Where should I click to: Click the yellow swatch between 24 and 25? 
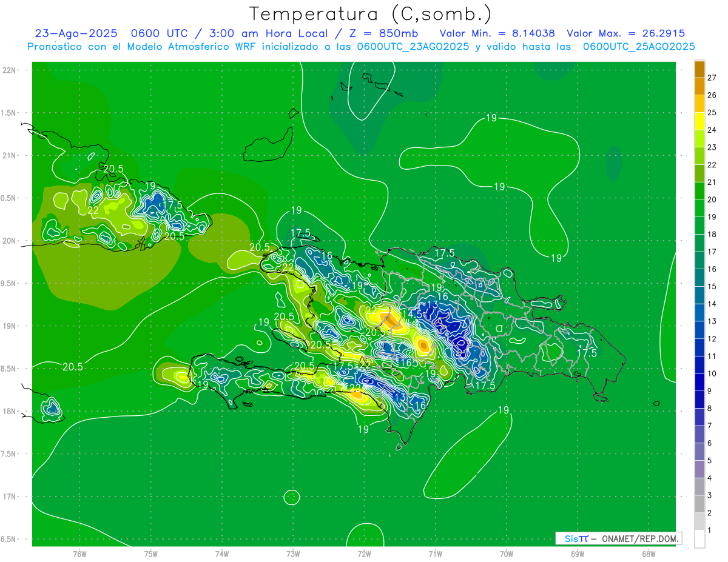tap(699, 121)
